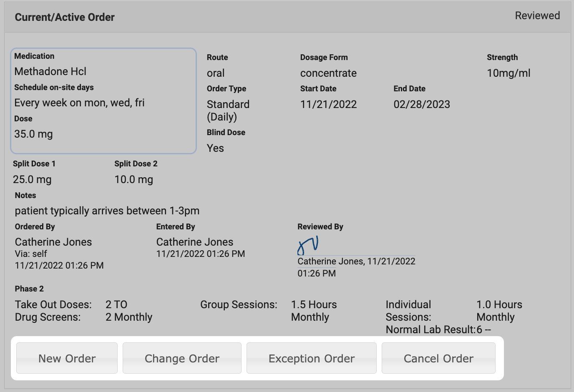Select the Methadone Hcl medication name
Screen dimensions: 574x392
[x=50, y=72]
